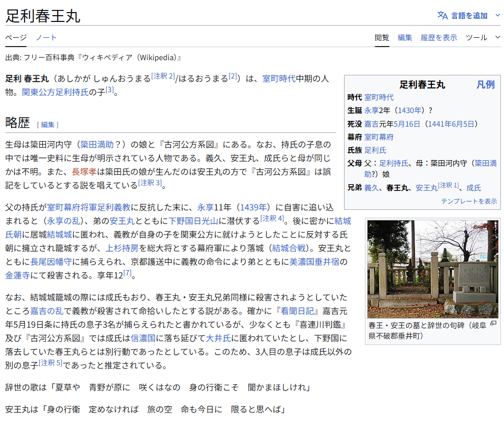504x425 pixels.
Task: Open the 編集 tab
Action: point(405,37)
